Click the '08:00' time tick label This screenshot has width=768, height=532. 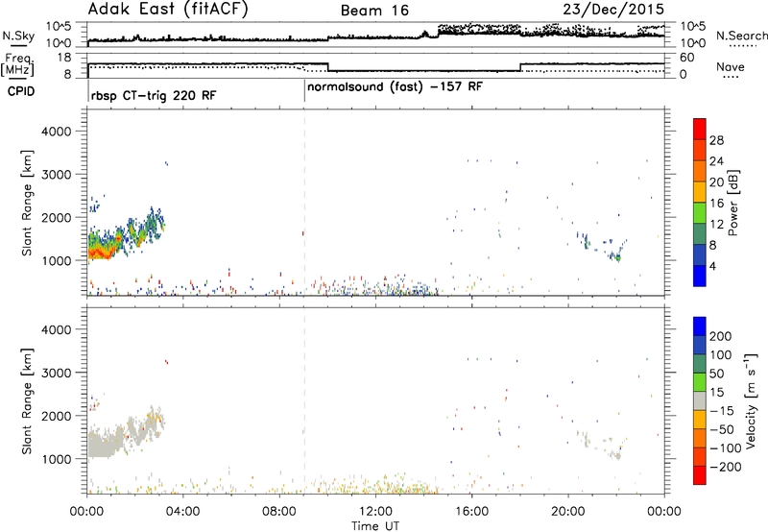[x=279, y=512]
